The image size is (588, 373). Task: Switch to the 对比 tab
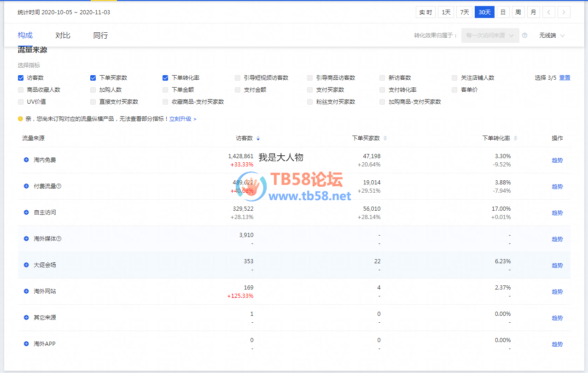pos(63,36)
